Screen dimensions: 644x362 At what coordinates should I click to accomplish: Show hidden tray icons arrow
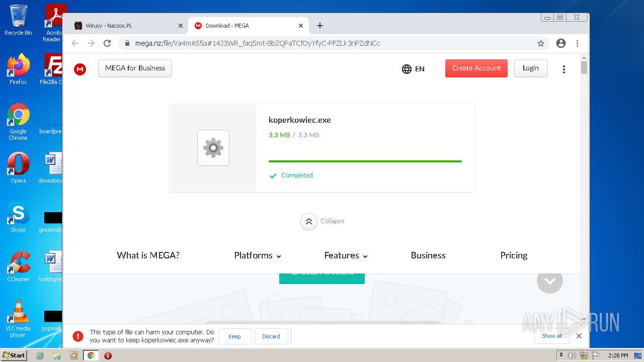pyautogui.click(x=561, y=355)
